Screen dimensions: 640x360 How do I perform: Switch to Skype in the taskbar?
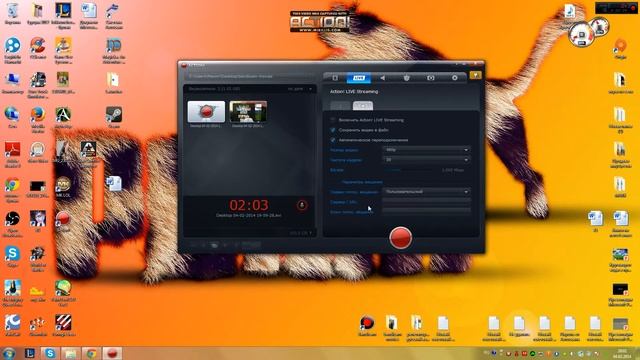pyautogui.click(x=50, y=353)
